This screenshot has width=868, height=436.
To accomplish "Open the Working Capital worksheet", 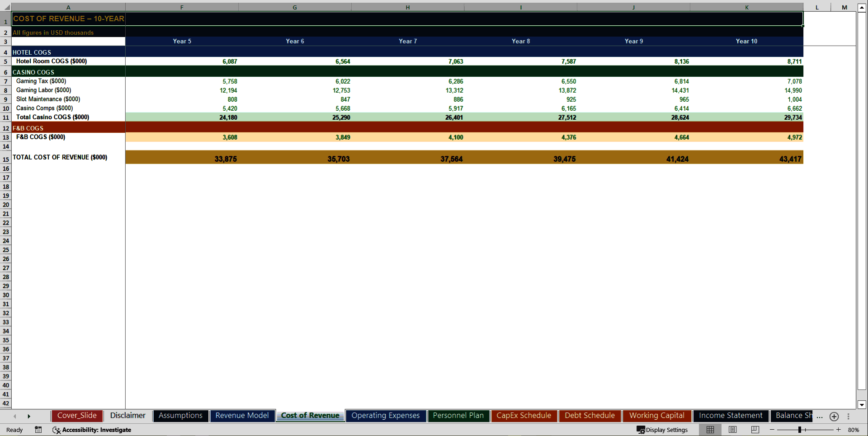I will point(656,415).
